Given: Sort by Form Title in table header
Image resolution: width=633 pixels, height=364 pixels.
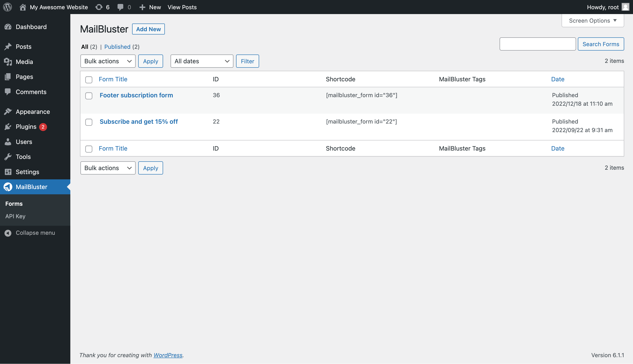Looking at the screenshot, I should (113, 79).
